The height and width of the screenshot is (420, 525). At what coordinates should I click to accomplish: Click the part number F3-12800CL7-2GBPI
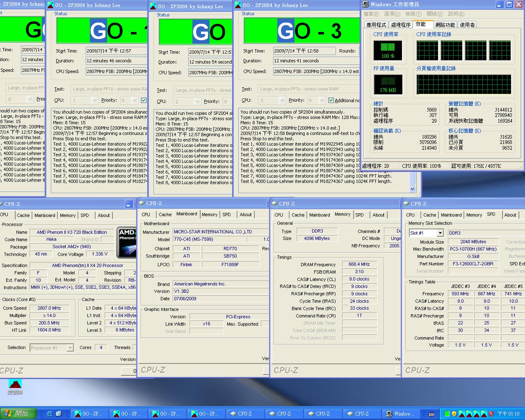(473, 264)
